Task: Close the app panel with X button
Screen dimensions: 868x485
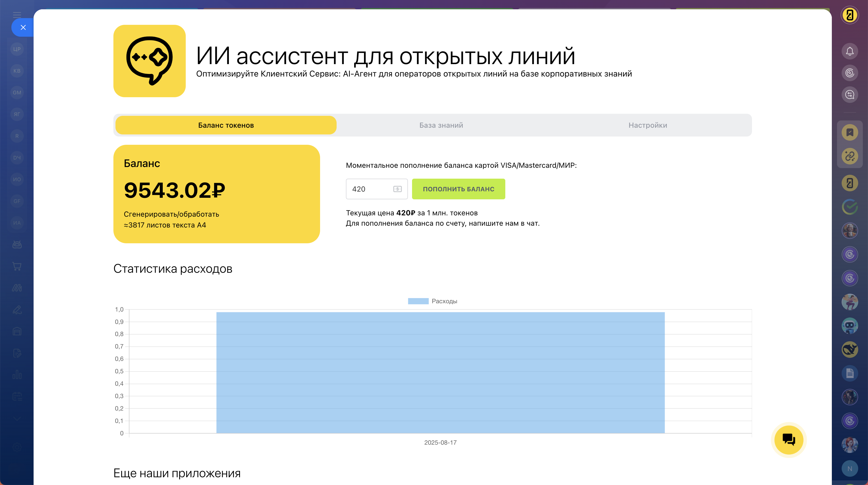Action: point(23,27)
